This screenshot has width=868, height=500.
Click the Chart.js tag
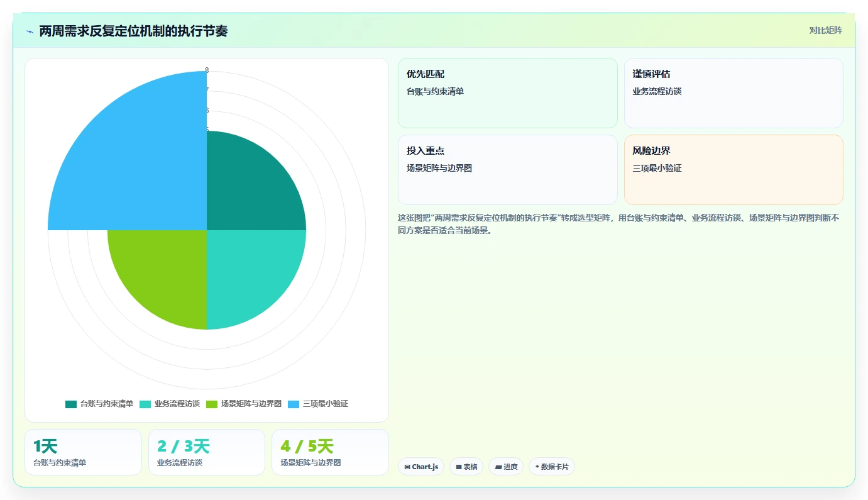[421, 467]
